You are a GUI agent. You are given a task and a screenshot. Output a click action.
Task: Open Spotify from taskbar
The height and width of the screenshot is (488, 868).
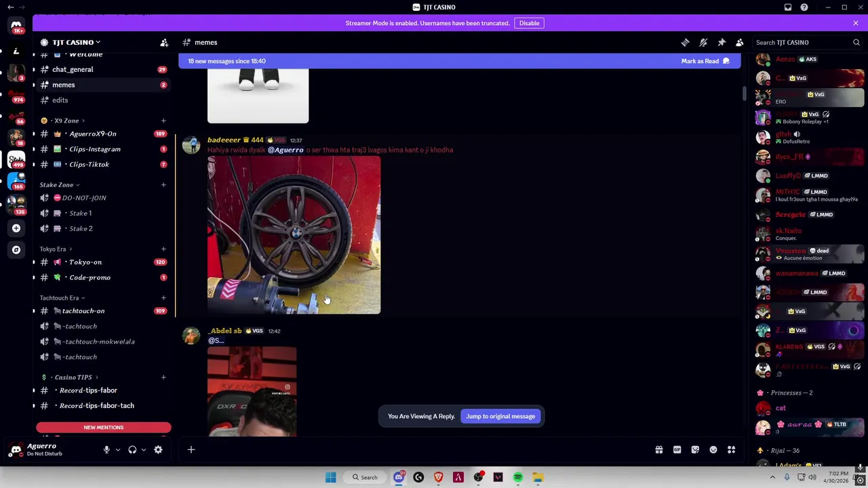(x=518, y=477)
